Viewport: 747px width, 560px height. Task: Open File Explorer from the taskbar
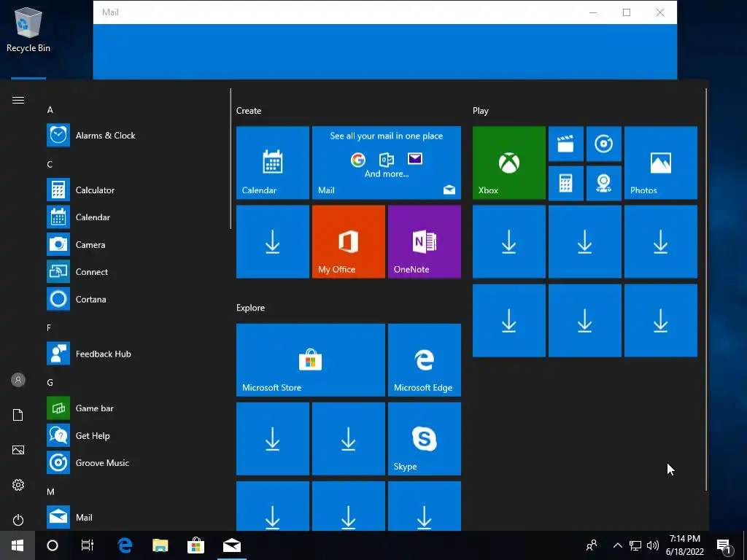[x=160, y=545]
